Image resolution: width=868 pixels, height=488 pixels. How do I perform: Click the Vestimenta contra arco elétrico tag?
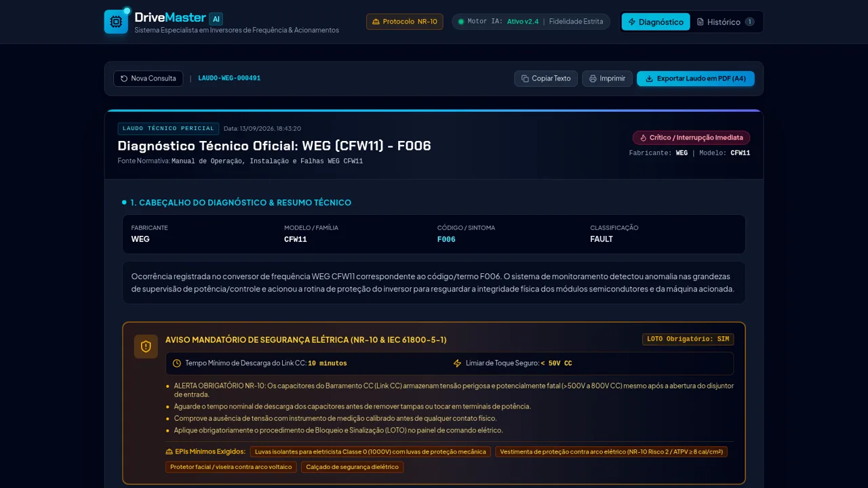611,451
